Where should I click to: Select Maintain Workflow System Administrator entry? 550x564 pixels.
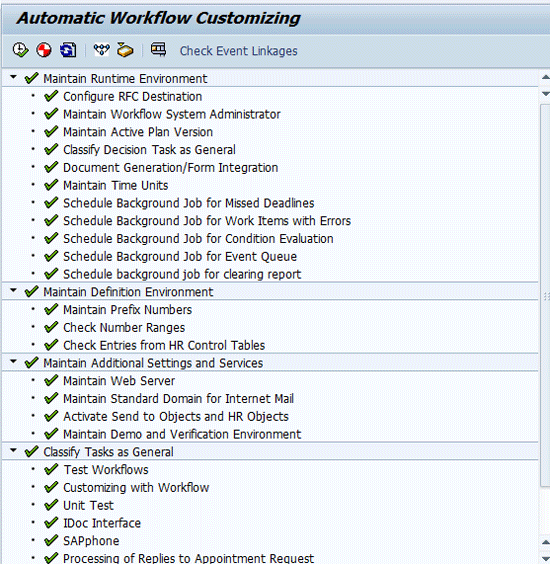[x=172, y=114]
